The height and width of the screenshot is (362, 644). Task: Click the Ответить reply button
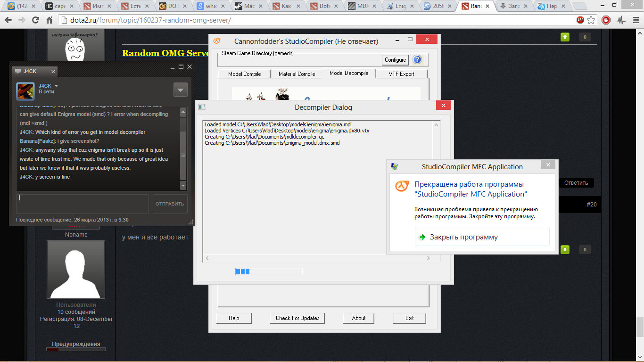coord(576,183)
